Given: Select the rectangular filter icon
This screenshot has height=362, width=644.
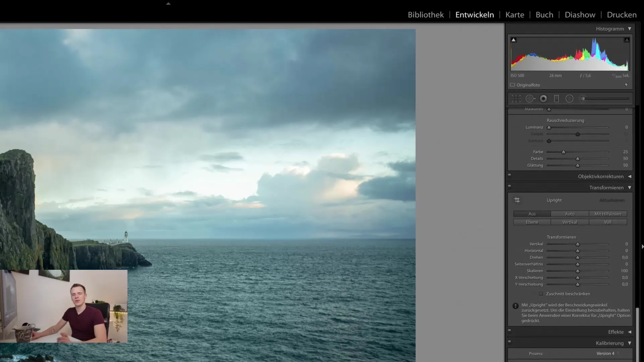Looking at the screenshot, I should point(556,98).
